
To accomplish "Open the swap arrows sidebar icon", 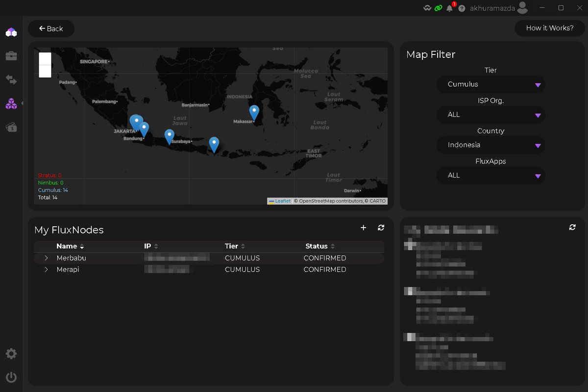I will 11,79.
